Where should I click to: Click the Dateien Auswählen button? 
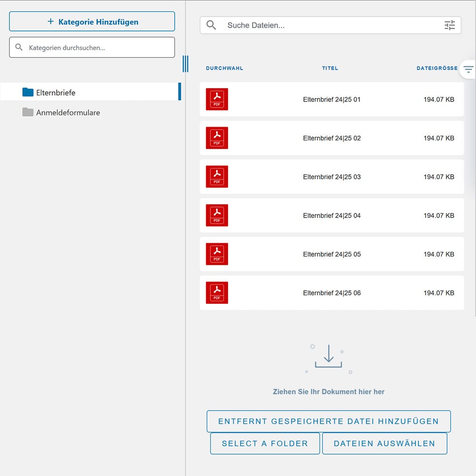(384, 444)
